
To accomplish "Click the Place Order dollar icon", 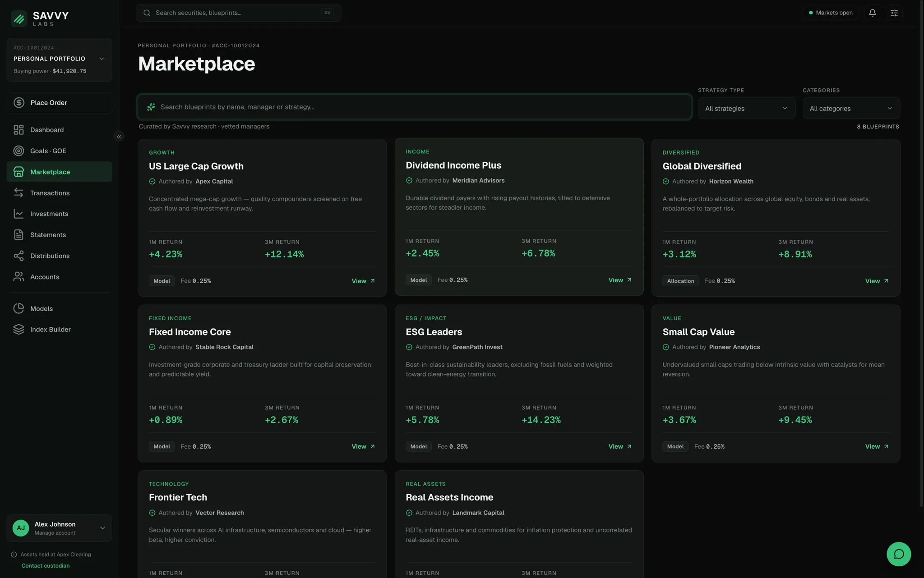I will click(x=19, y=103).
